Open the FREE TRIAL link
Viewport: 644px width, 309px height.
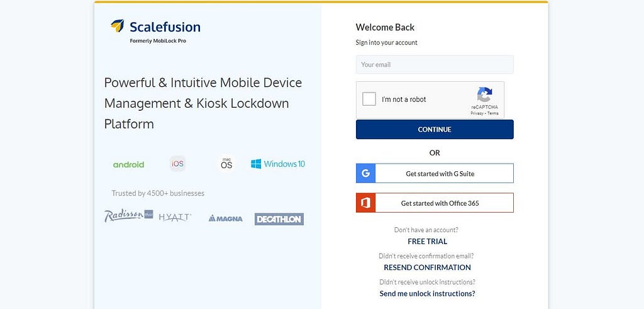(428, 242)
